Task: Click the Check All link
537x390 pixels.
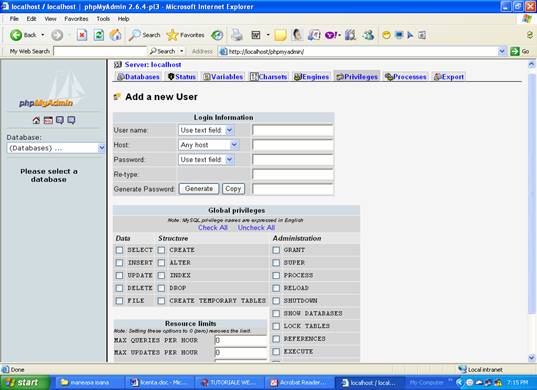Action: click(213, 228)
